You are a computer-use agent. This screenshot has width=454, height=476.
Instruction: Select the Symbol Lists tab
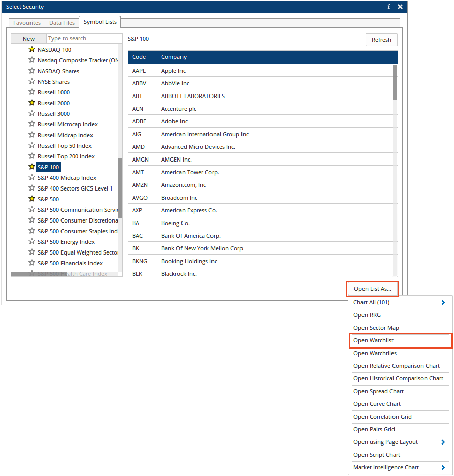pyautogui.click(x=100, y=22)
